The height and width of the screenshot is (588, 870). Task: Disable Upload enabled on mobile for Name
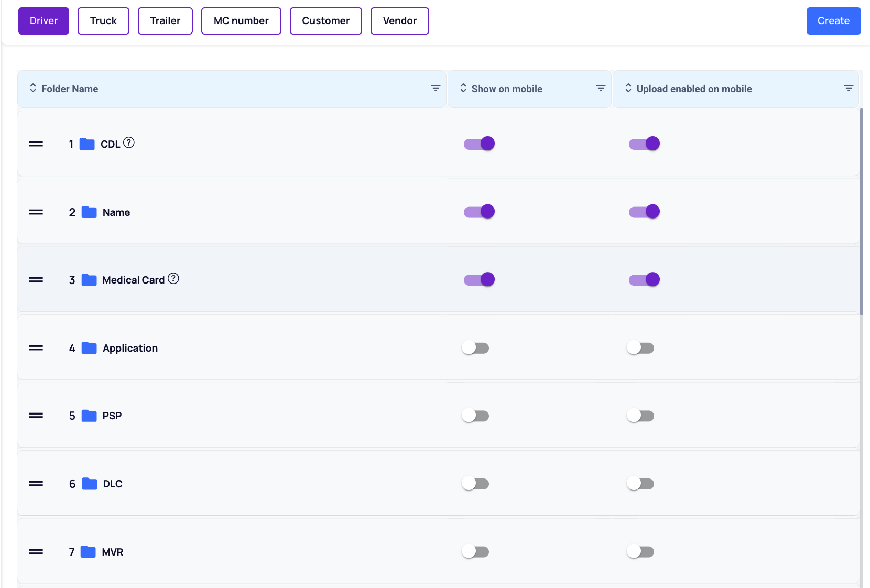(644, 212)
